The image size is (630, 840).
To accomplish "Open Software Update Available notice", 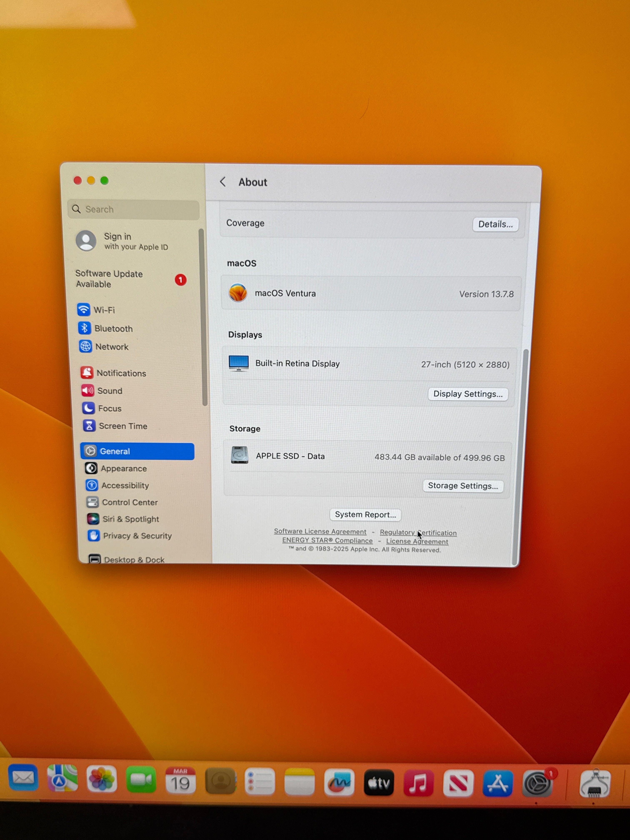I will [131, 279].
